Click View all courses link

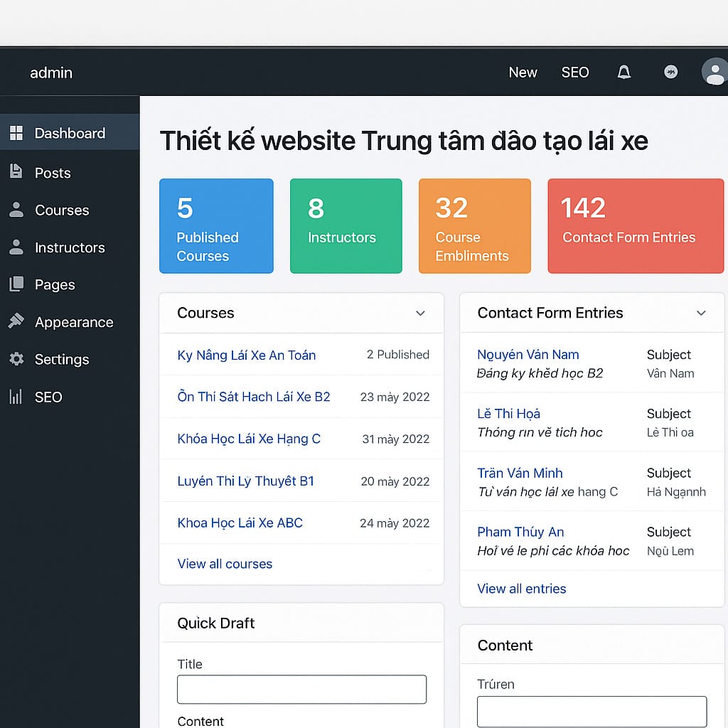(225, 564)
